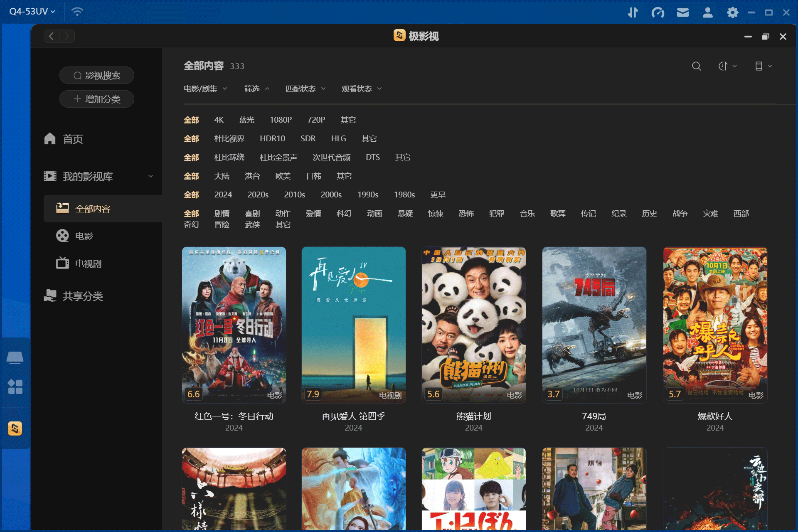Viewport: 798px width, 532px height.
Task: Expand the 电影/剧集 dropdown filter
Action: click(x=205, y=89)
